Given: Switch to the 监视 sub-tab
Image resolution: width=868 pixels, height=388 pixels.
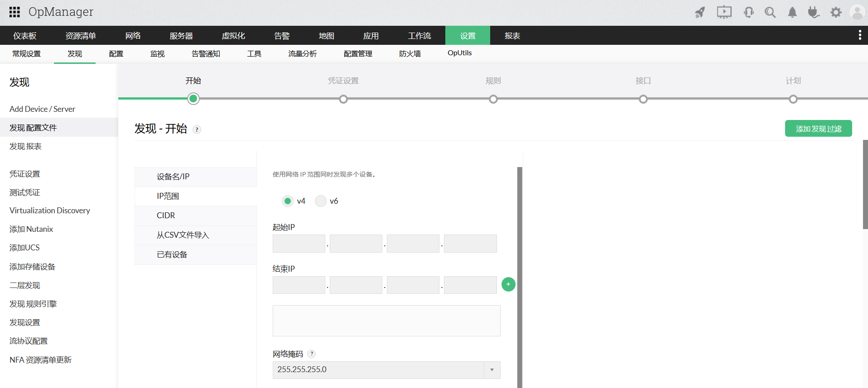Looking at the screenshot, I should [157, 54].
